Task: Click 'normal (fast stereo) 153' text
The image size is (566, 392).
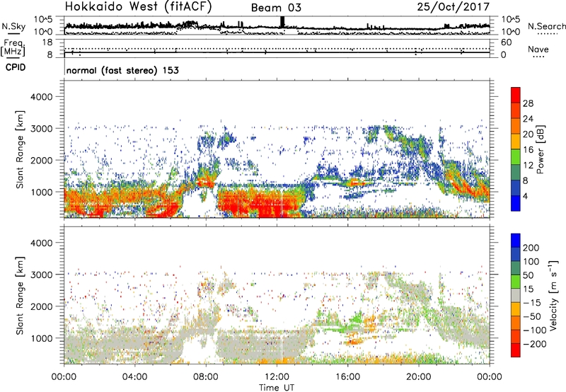Action: (122, 70)
